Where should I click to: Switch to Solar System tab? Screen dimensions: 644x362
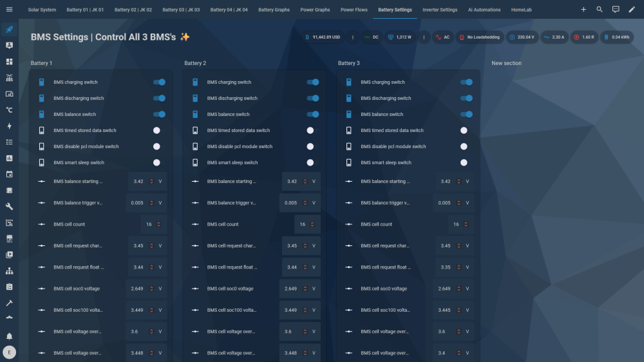click(42, 10)
